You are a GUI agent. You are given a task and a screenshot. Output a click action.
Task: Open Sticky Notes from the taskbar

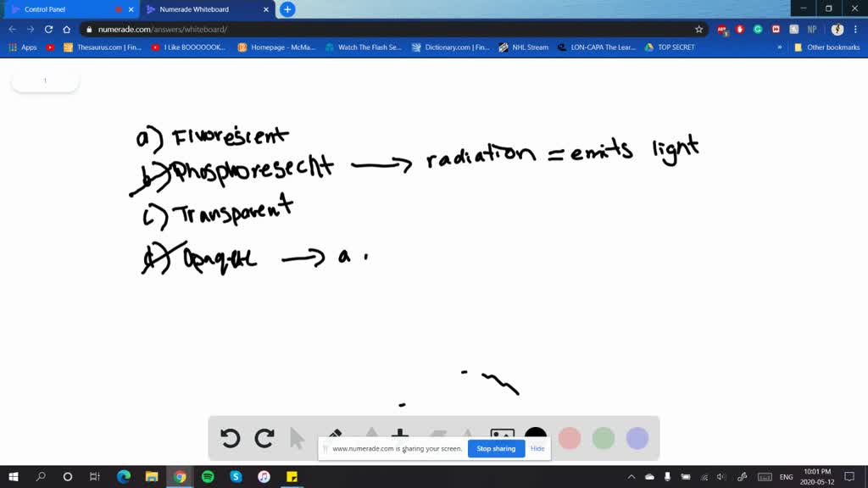click(292, 477)
